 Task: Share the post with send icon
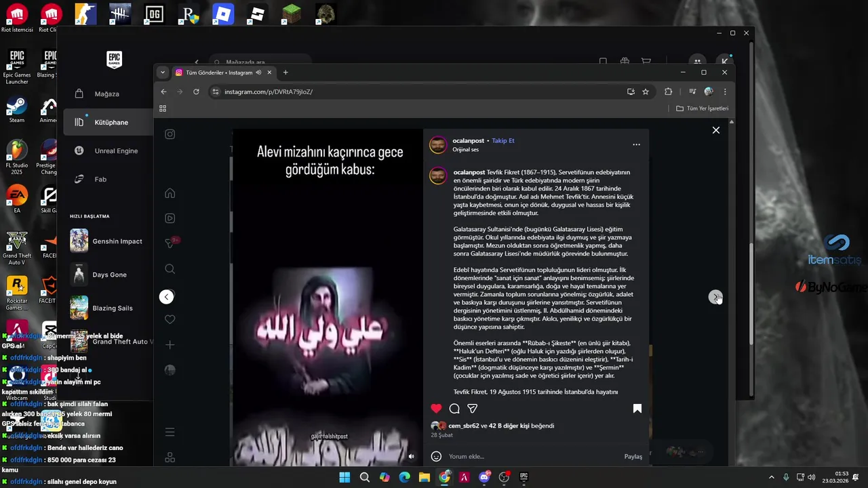click(473, 408)
